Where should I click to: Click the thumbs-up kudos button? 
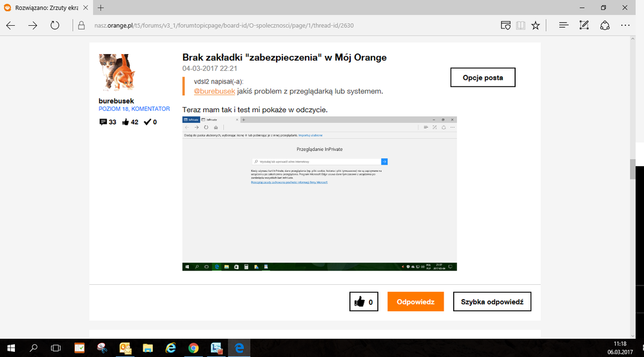(364, 302)
